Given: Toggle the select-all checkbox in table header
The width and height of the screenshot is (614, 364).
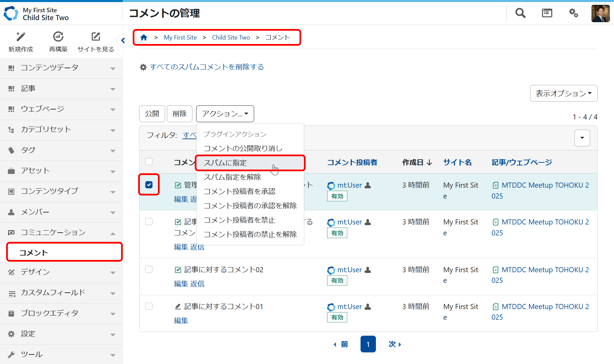Looking at the screenshot, I should pos(149,162).
